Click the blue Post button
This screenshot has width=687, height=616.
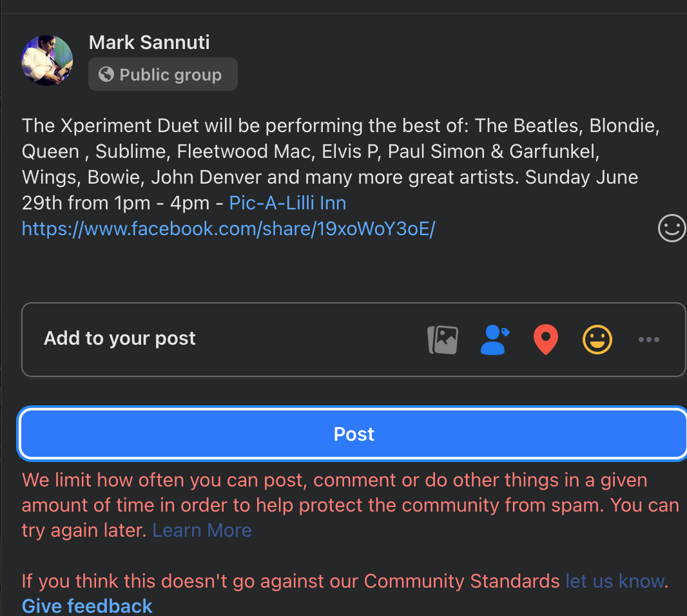(353, 434)
